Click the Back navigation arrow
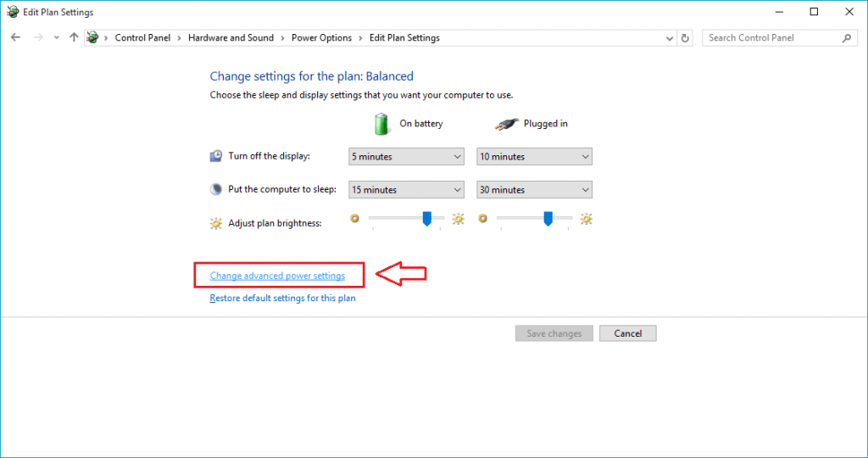The width and height of the screenshot is (868, 458). pos(15,37)
